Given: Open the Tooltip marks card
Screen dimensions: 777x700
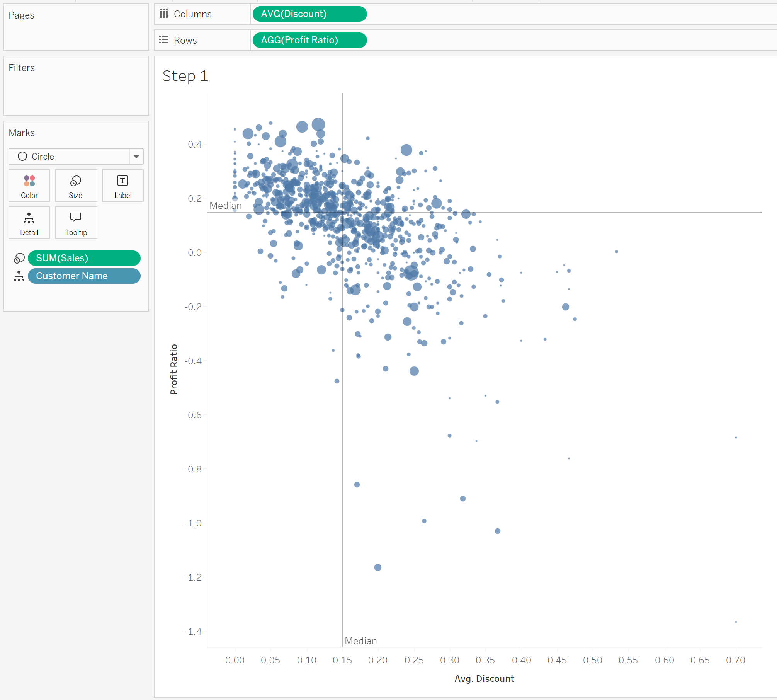Looking at the screenshot, I should click(76, 223).
